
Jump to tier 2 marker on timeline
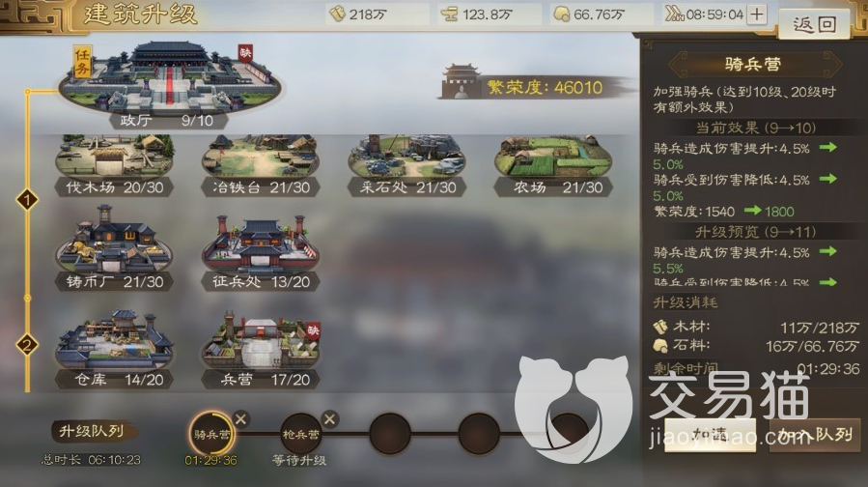(27, 345)
